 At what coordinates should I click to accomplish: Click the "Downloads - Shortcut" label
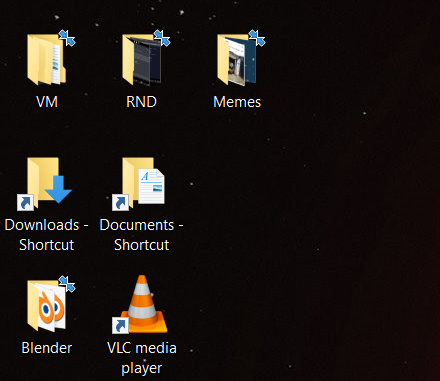click(x=46, y=235)
